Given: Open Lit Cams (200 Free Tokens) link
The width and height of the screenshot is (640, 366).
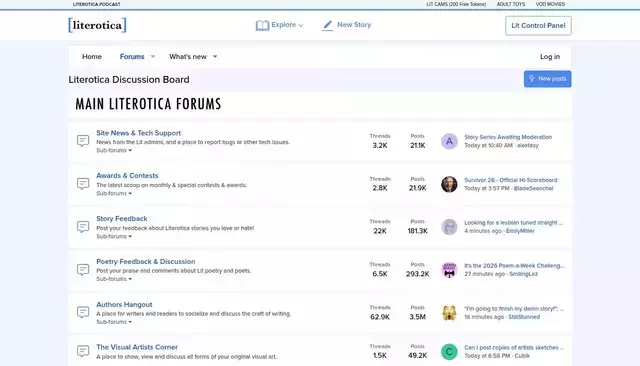Looking at the screenshot, I should click(456, 4).
